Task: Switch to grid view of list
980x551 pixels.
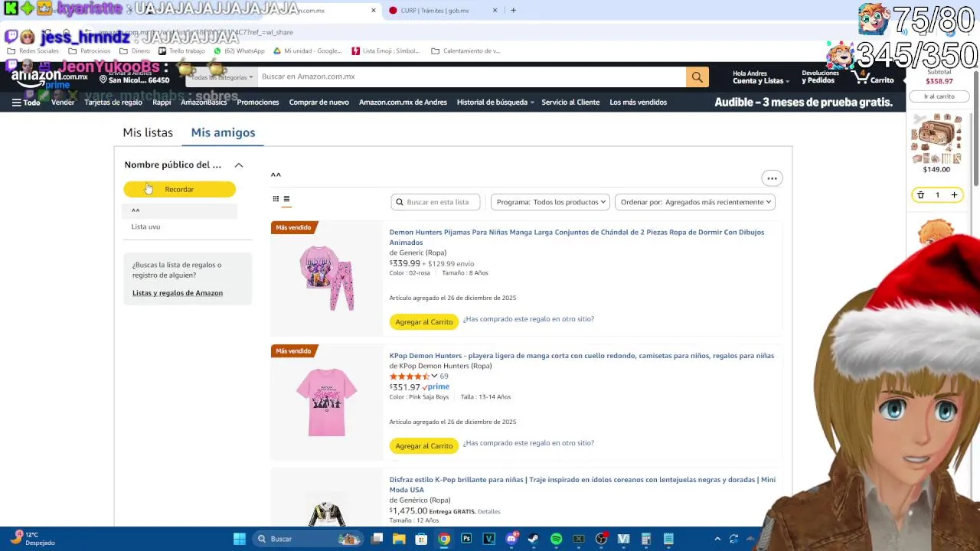Action: click(276, 199)
